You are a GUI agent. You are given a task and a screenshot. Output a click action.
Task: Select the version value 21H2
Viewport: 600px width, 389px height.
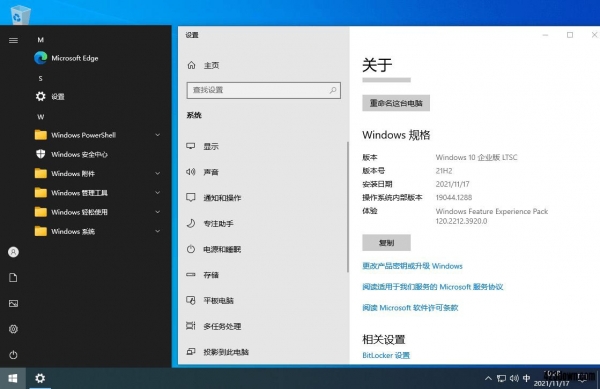[444, 171]
